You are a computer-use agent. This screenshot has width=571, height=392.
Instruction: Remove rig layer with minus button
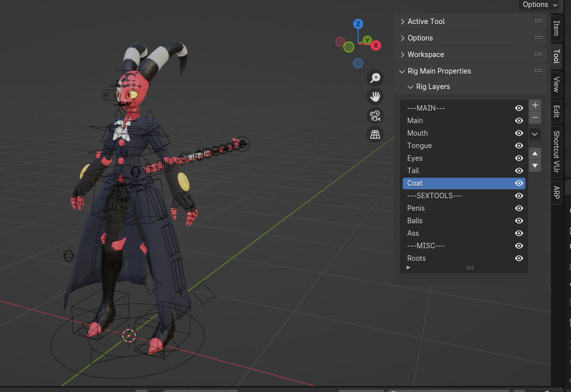coord(534,118)
